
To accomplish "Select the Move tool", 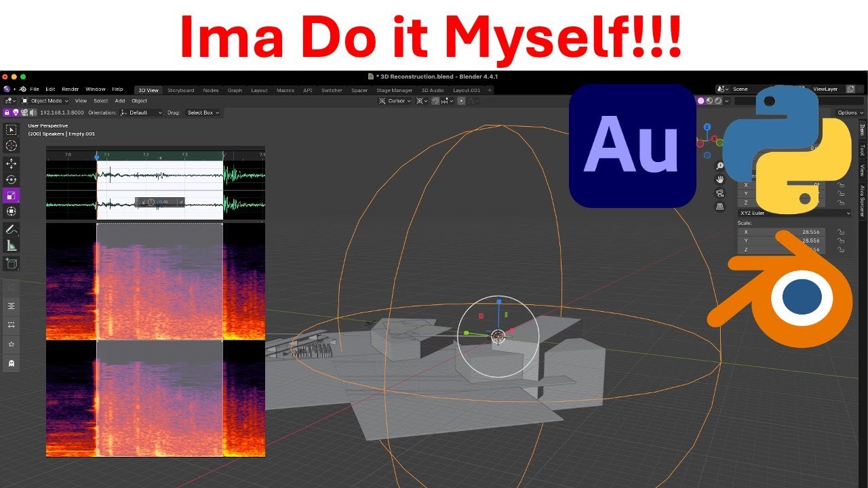I will [12, 163].
